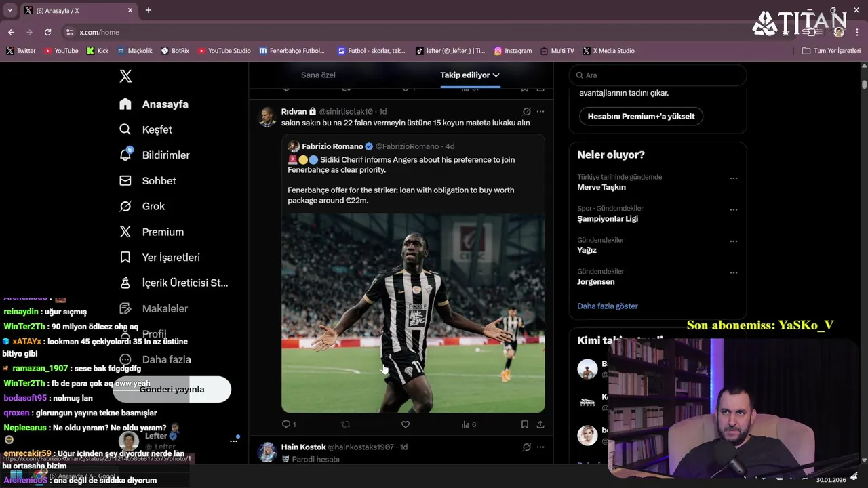This screenshot has width=868, height=488.
Task: Click the Ara search field
Action: 657,75
